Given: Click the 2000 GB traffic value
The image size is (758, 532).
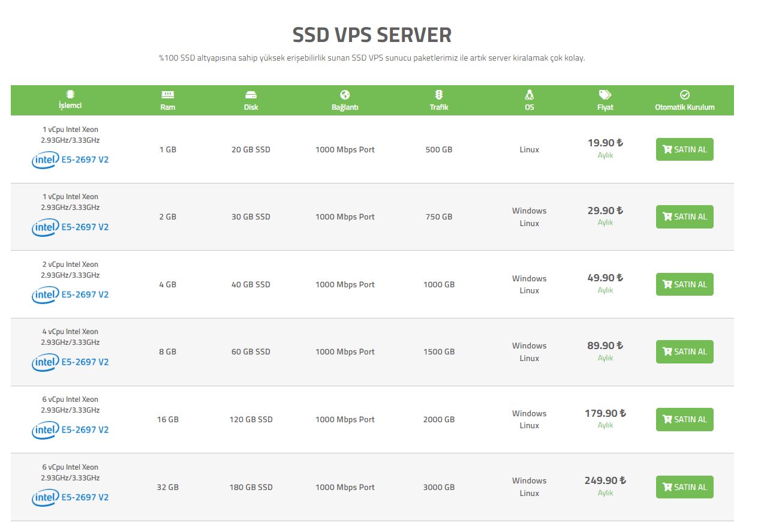Looking at the screenshot, I should tap(439, 419).
